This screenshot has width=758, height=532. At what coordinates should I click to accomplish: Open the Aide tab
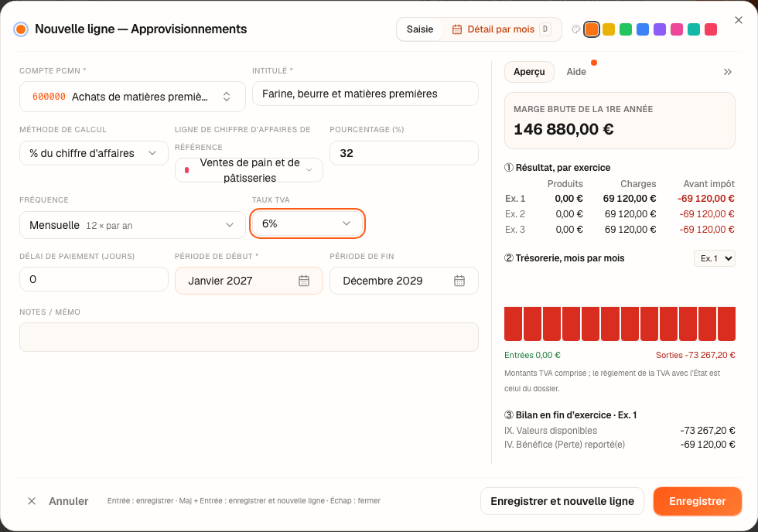(576, 72)
